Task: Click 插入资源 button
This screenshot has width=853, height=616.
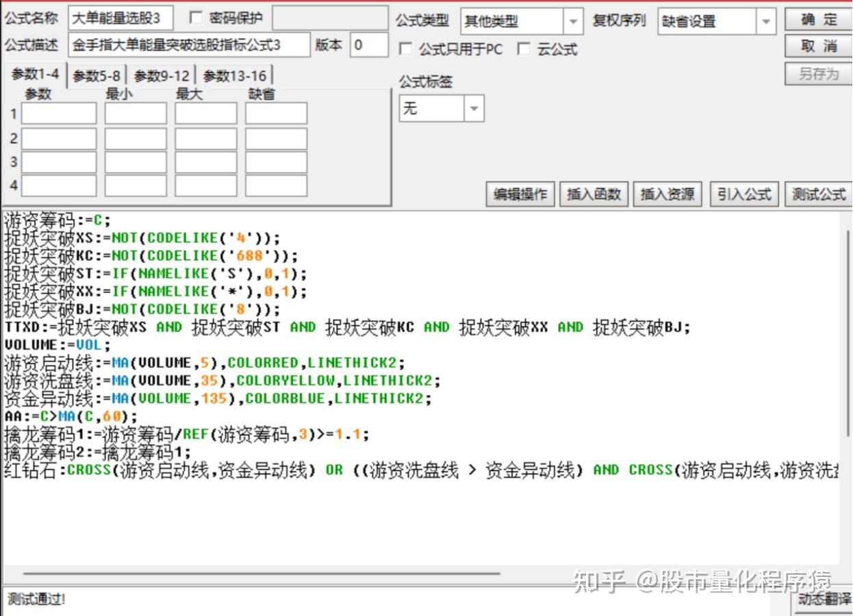Action: (x=667, y=194)
